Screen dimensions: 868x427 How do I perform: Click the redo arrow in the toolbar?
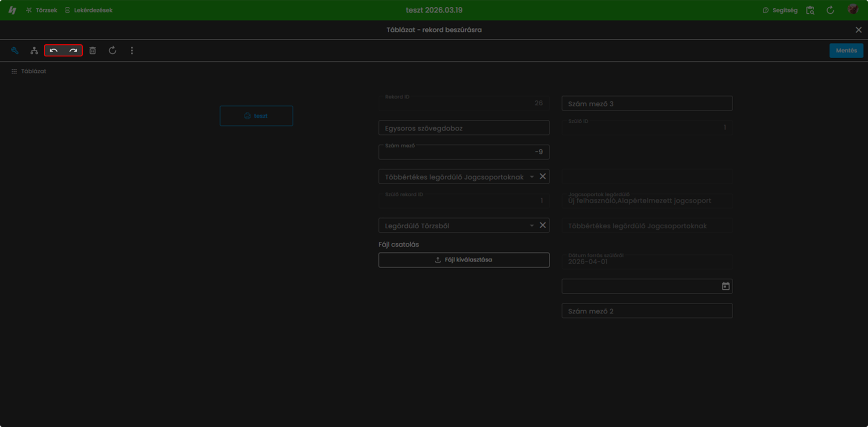(73, 51)
